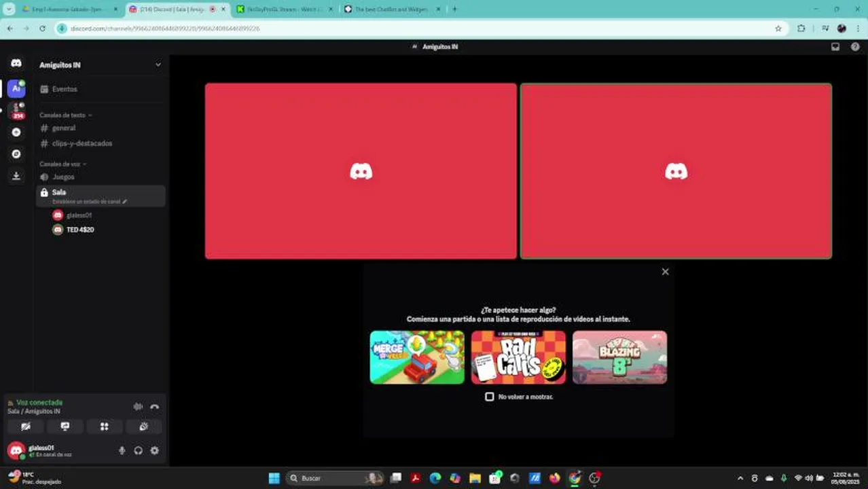Click the Voz conectada status text
868x489 pixels.
(x=39, y=402)
